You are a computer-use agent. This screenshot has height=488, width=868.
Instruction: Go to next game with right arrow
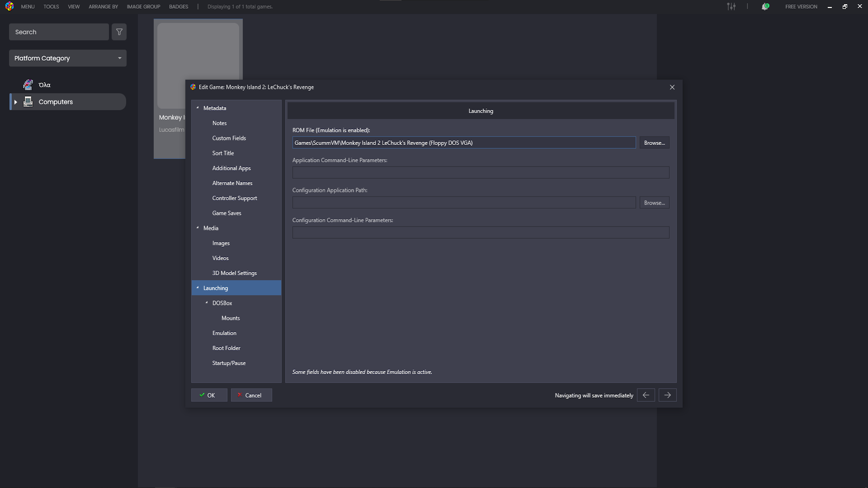[x=667, y=395]
